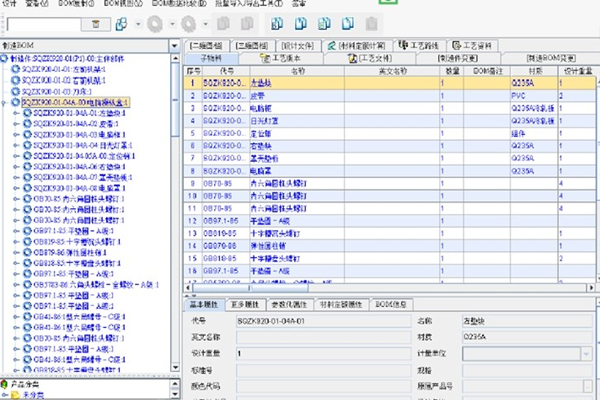Open the 工艺路线 tab

tap(419, 46)
